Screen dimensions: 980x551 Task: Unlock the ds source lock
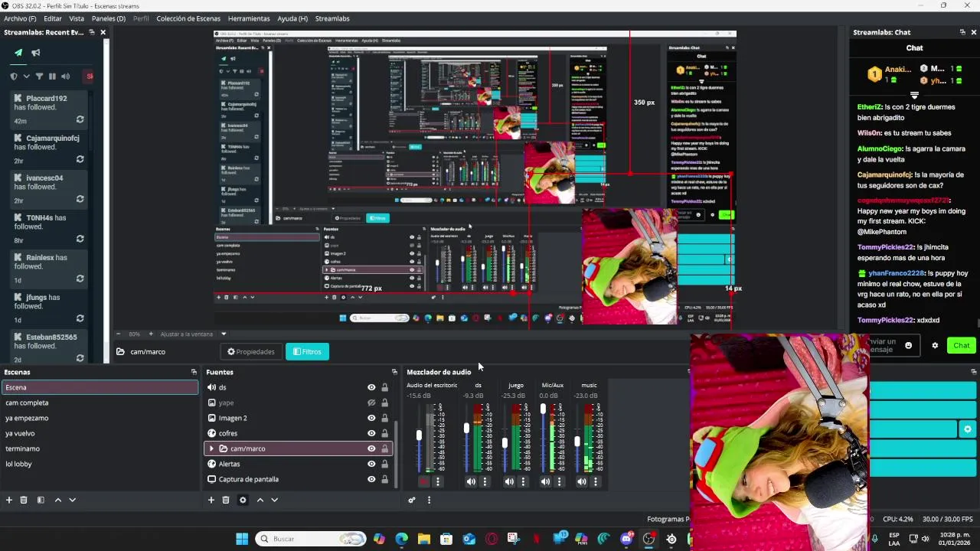[384, 387]
